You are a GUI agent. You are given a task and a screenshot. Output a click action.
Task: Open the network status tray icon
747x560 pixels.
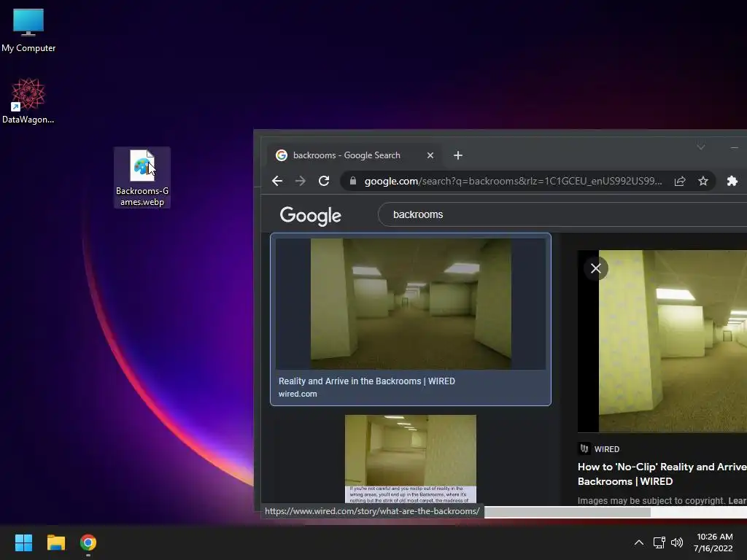coord(659,542)
